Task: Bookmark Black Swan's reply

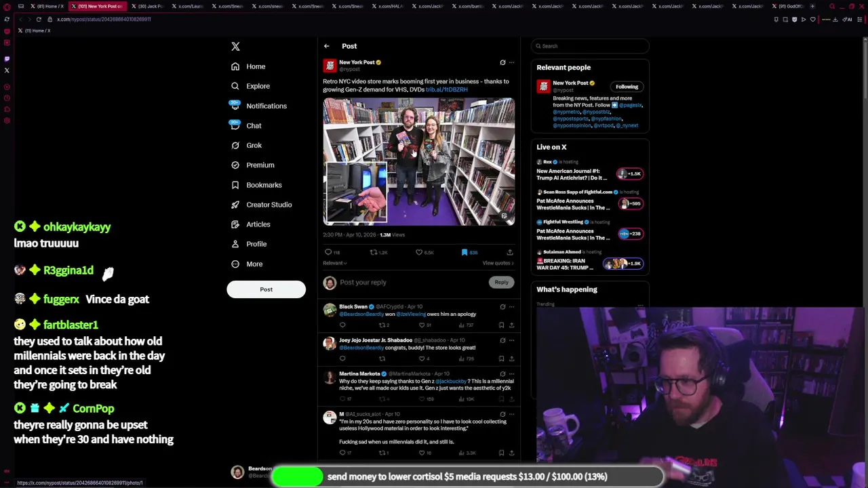Action: click(501, 325)
